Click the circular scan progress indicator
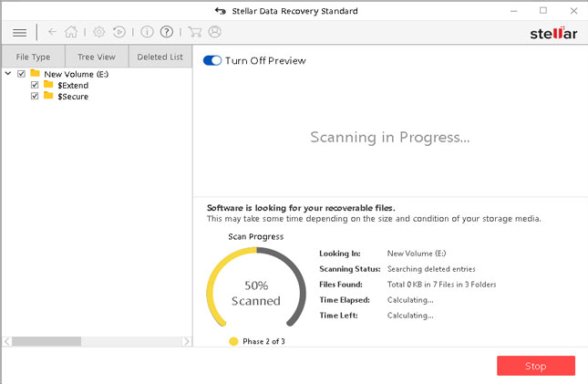The image size is (588, 384). (256, 287)
